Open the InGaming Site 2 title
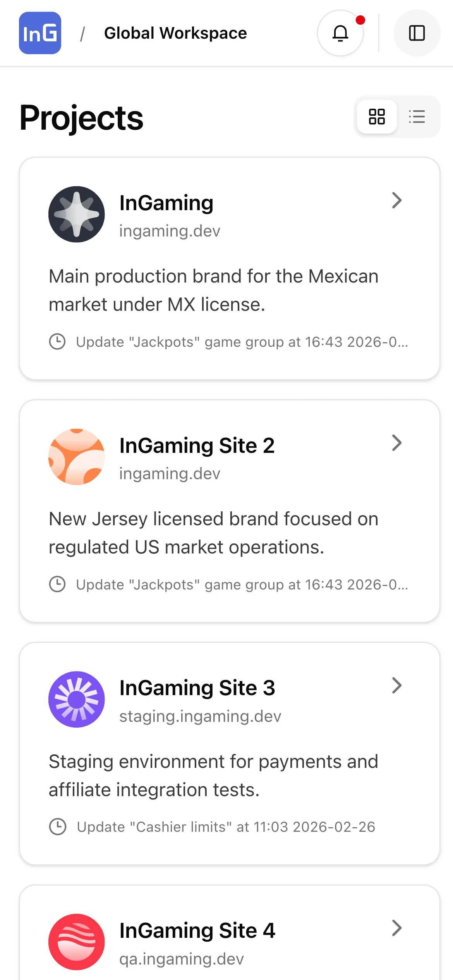453x980 pixels. point(197,445)
